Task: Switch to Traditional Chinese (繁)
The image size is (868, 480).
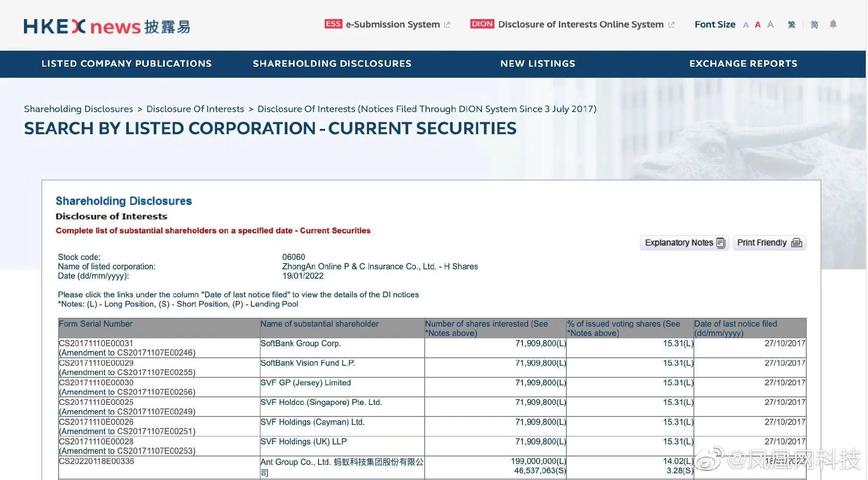Action: pos(792,24)
